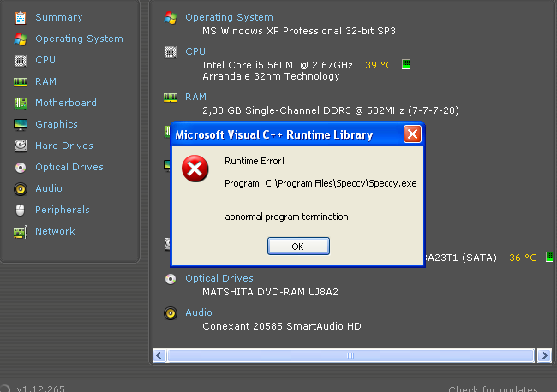Open the Operating System section in sidebar
The width and height of the screenshot is (557, 392).
pyautogui.click(x=79, y=39)
